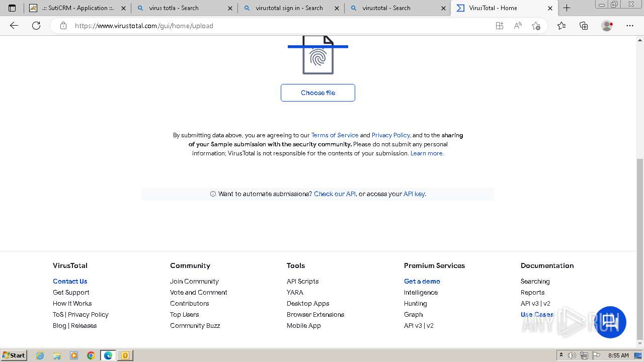
Task: Open API Scripts tools link
Action: 302,281
